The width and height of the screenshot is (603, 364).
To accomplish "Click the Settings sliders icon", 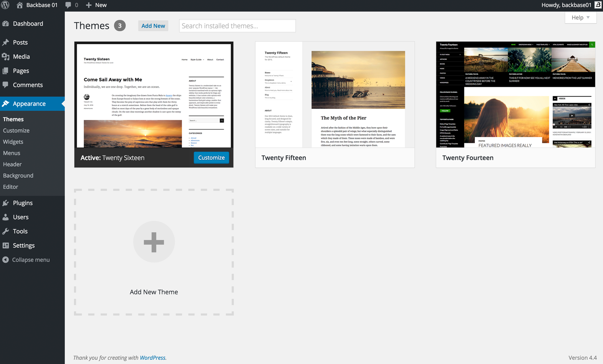I will point(6,246).
